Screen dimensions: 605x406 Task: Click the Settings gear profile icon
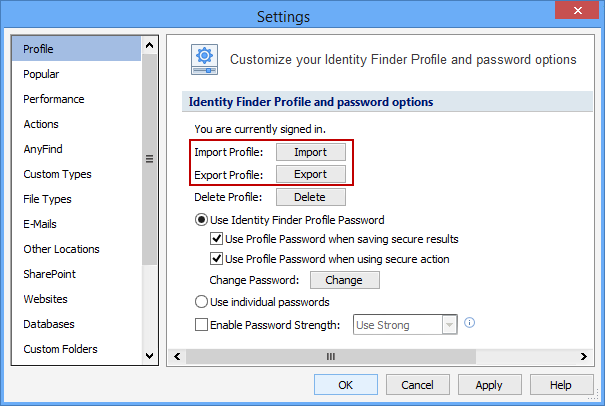[x=204, y=60]
